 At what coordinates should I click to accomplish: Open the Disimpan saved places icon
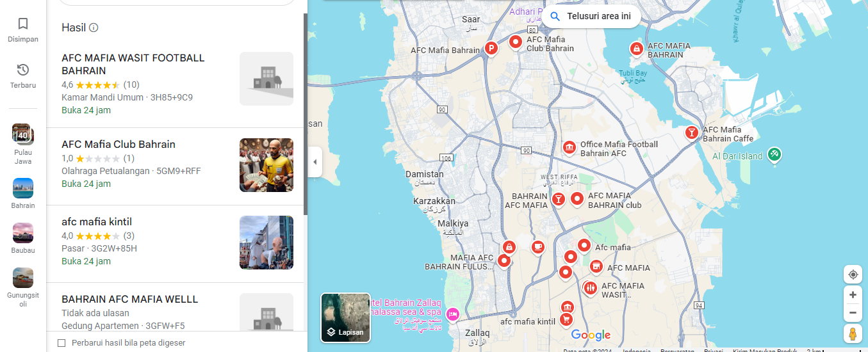point(23,29)
